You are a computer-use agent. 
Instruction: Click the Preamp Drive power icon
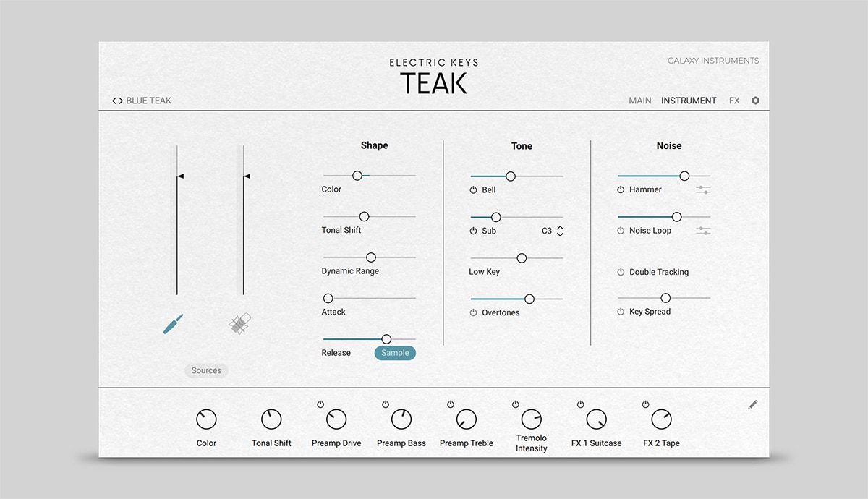point(320,404)
